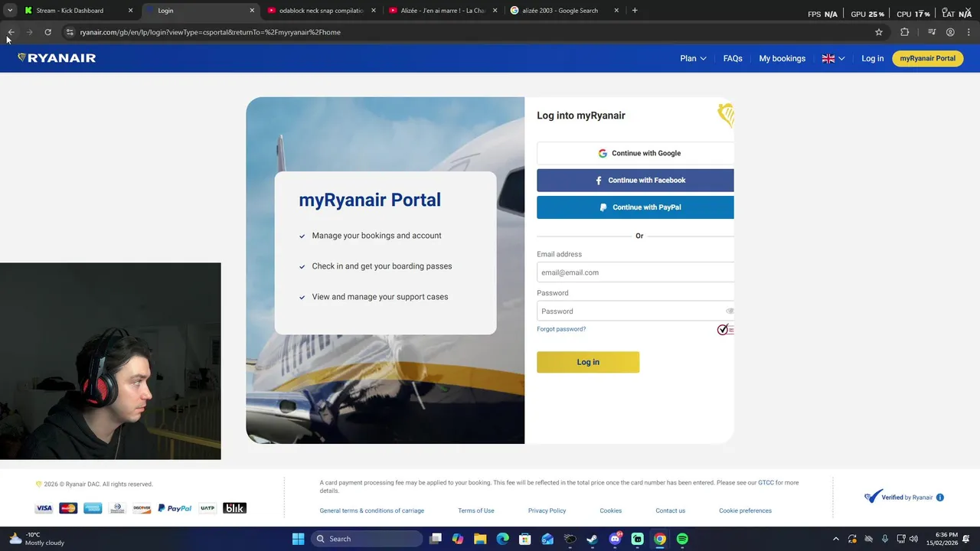Toggle password visibility eye icon
This screenshot has width=980, height=551.
point(730,311)
